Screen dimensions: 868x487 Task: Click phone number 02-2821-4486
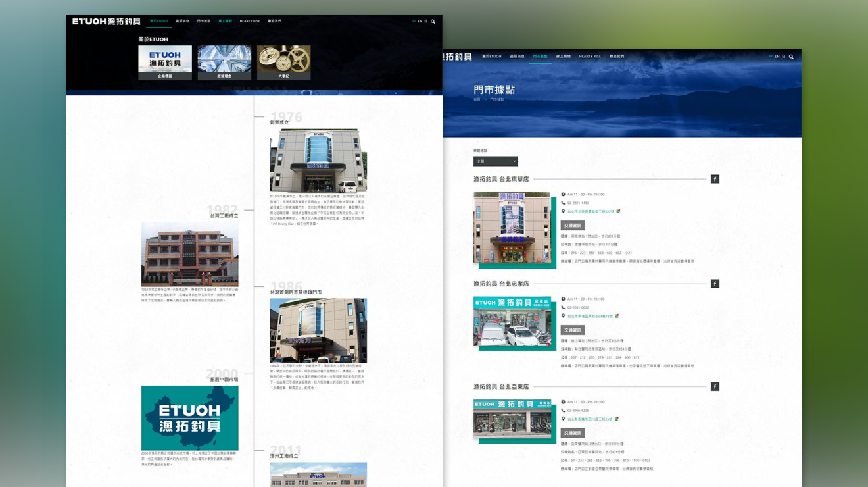coord(578,203)
